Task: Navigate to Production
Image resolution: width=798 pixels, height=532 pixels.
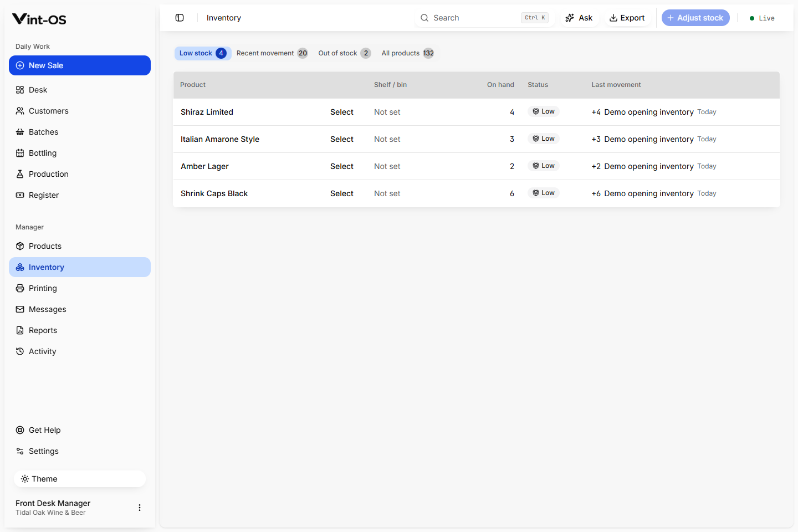Action: (x=80, y=174)
